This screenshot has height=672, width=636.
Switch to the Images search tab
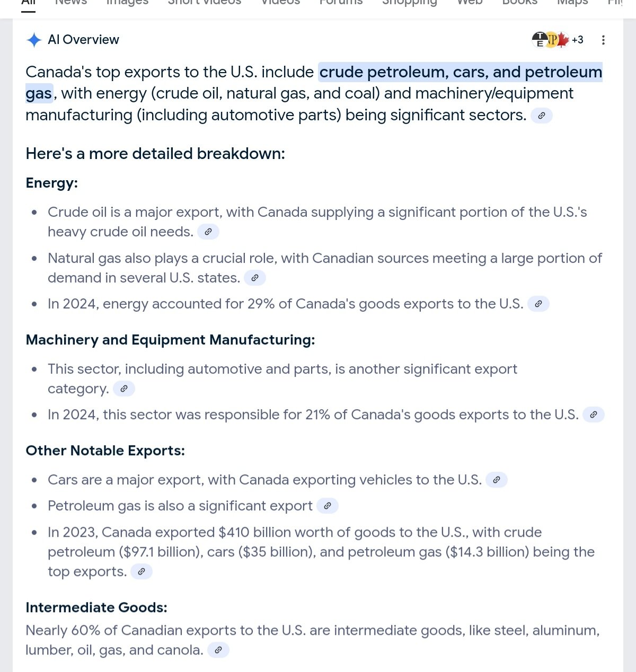pyautogui.click(x=127, y=3)
